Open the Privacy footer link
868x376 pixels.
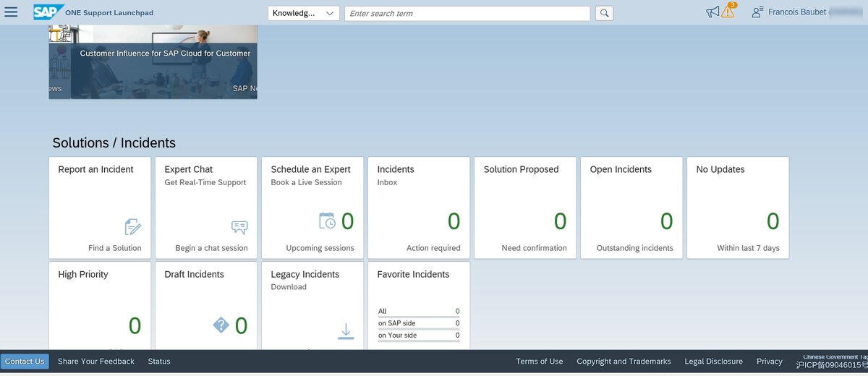[x=770, y=362]
